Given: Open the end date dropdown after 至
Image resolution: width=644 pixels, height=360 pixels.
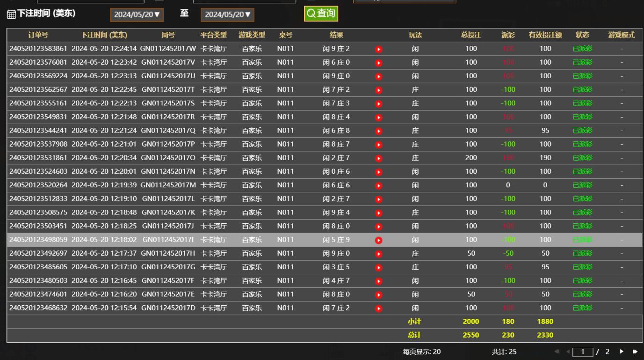Looking at the screenshot, I should pos(228,15).
